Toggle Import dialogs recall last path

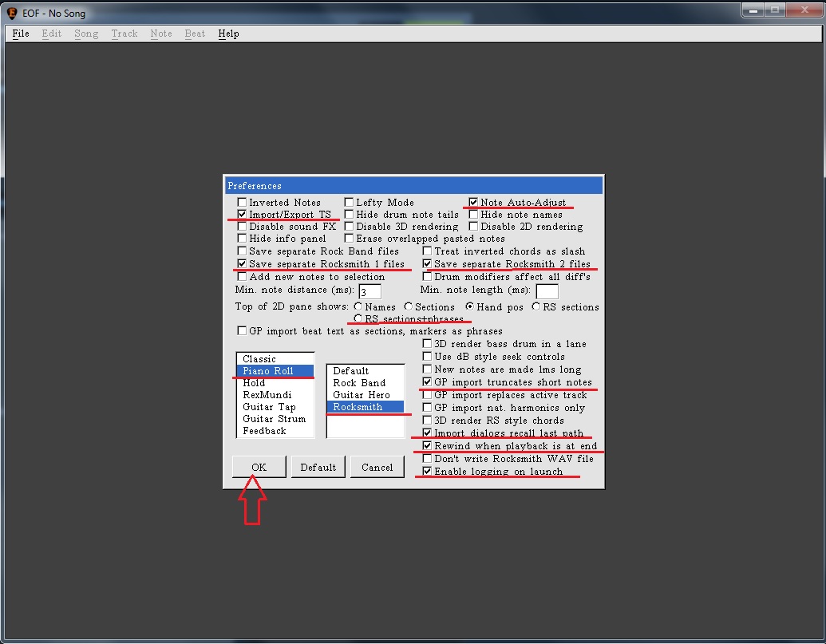pyautogui.click(x=427, y=433)
